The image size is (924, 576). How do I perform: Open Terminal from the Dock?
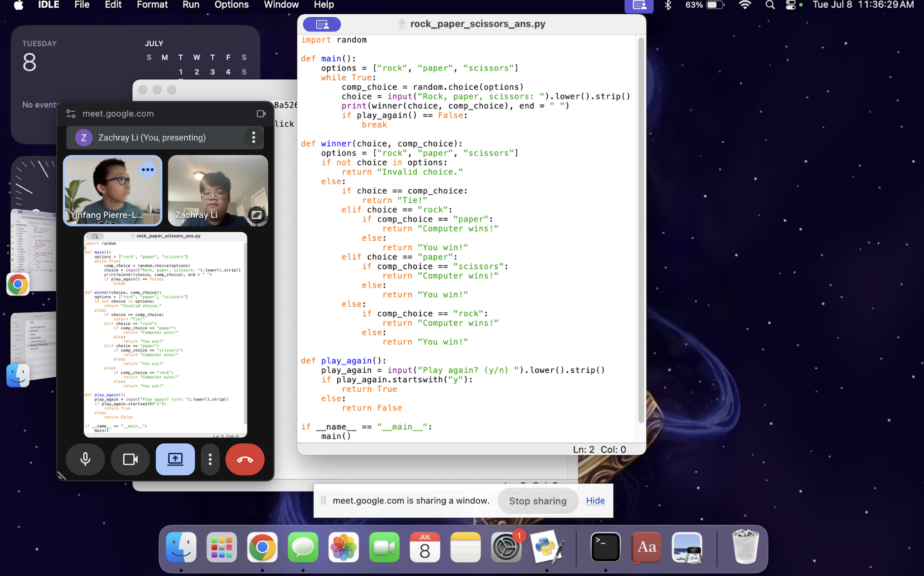tap(605, 548)
